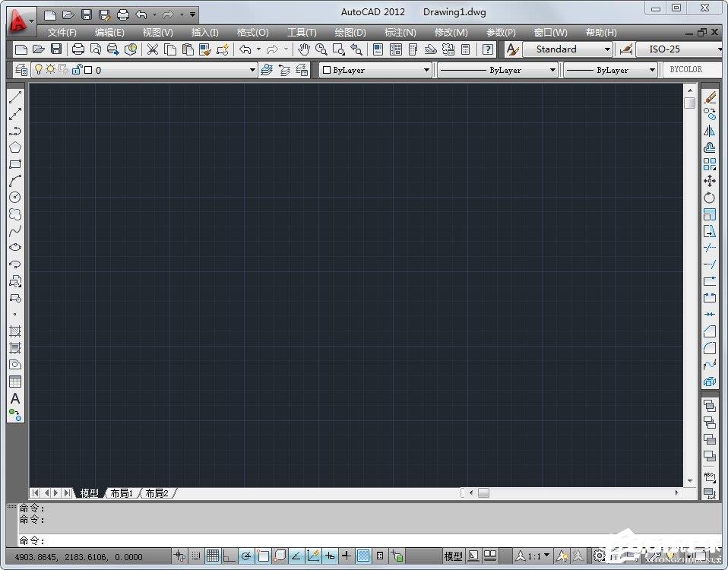Viewport: 728px width, 570px height.
Task: Open the QuickCalc calculator
Action: coord(466,49)
